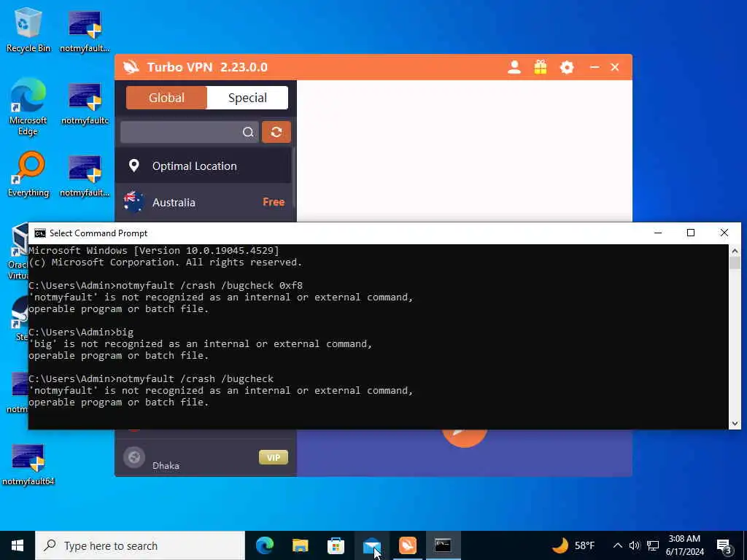Screen dimensions: 747x560
Task: Open the network tray icon
Action: [x=653, y=545]
